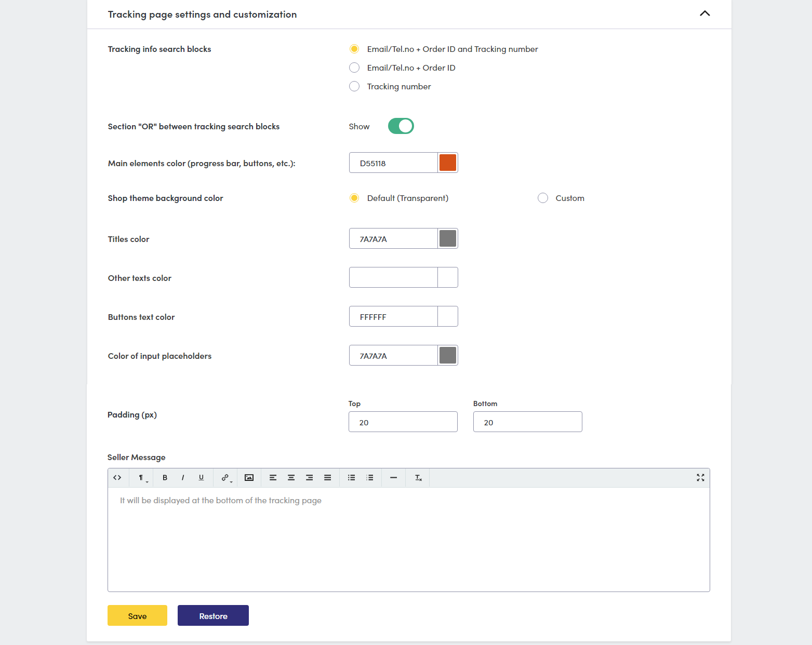Save tracking page settings

(x=137, y=615)
